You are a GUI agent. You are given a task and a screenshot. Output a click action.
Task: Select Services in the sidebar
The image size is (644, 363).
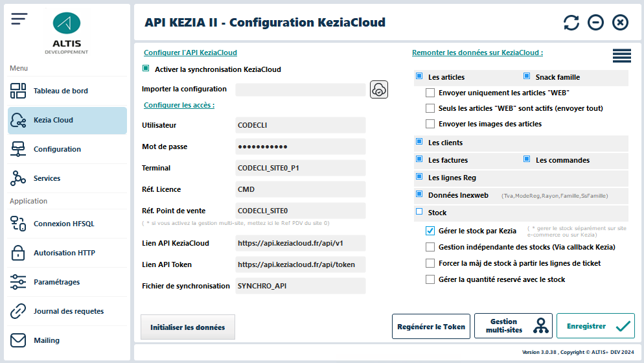pos(47,178)
